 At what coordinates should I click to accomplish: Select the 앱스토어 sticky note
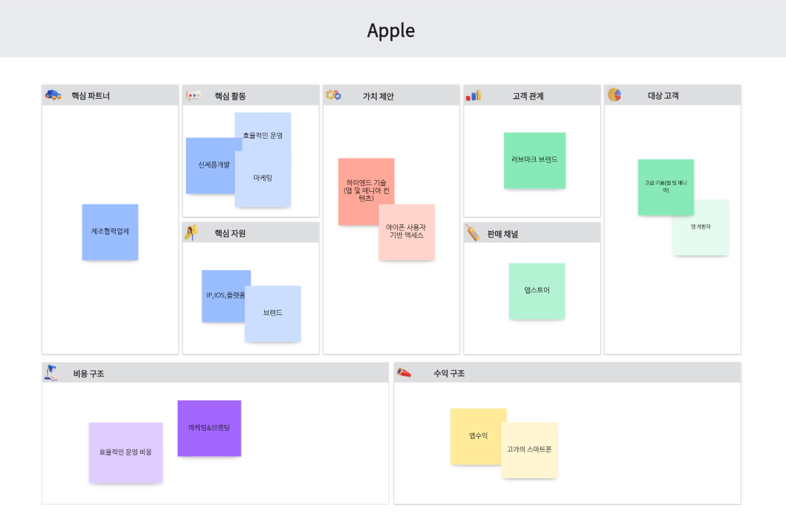point(537,291)
